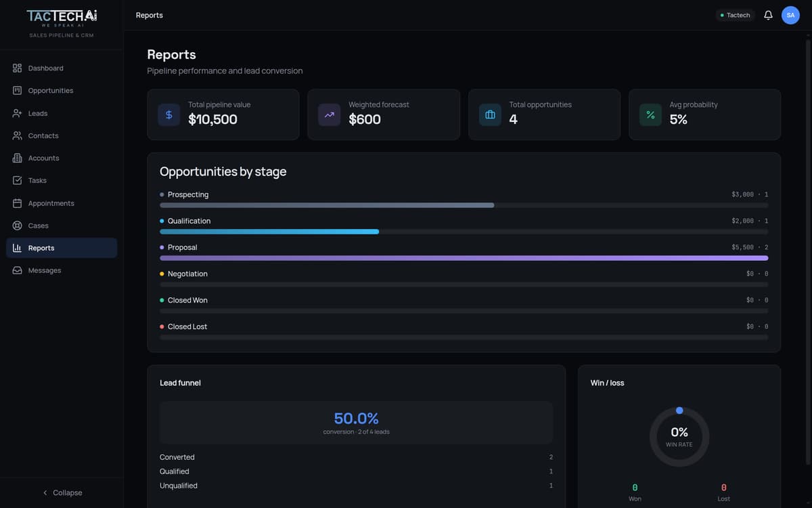Open Cases in navigation
The image size is (812, 508).
pyautogui.click(x=62, y=226)
